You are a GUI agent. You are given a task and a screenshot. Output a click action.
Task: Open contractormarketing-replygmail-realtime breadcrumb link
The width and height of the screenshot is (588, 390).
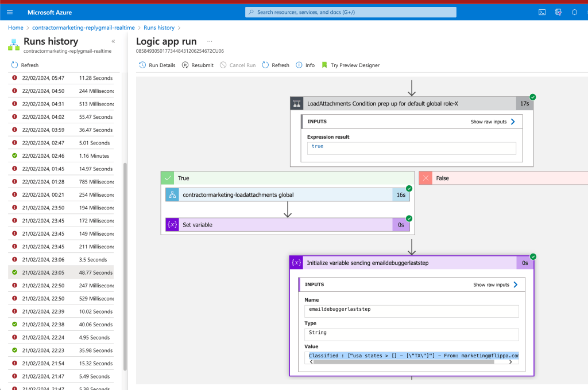[83, 28]
